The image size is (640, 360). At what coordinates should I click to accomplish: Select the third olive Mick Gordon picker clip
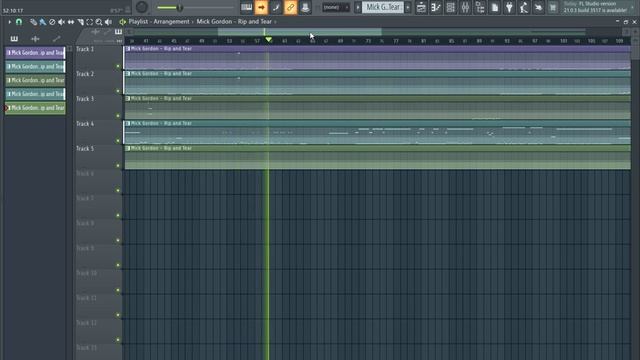pyautogui.click(x=35, y=80)
